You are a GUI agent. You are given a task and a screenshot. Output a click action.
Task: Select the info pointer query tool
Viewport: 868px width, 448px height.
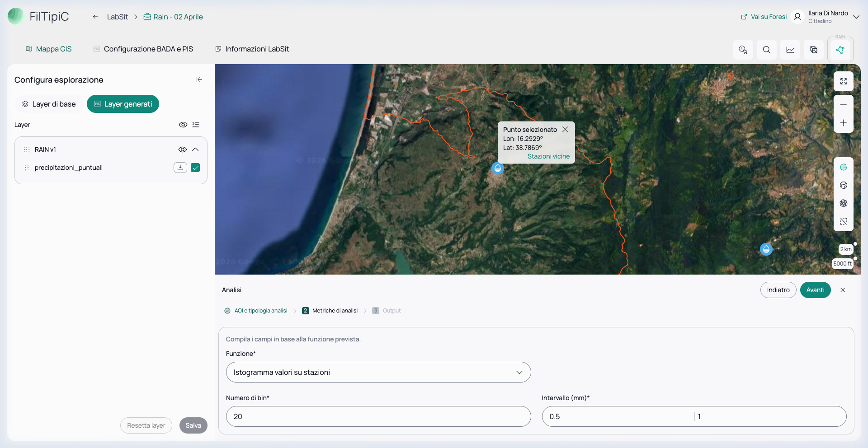pyautogui.click(x=743, y=50)
